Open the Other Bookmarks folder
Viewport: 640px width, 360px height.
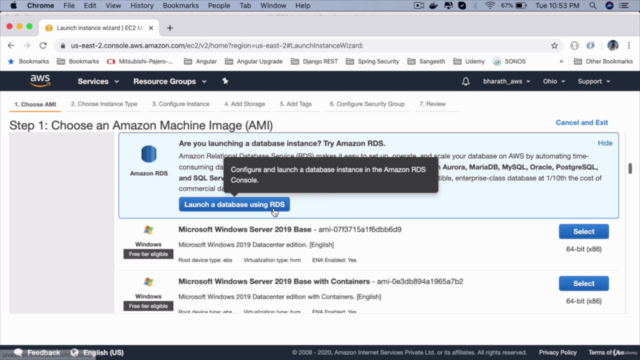[x=603, y=61]
